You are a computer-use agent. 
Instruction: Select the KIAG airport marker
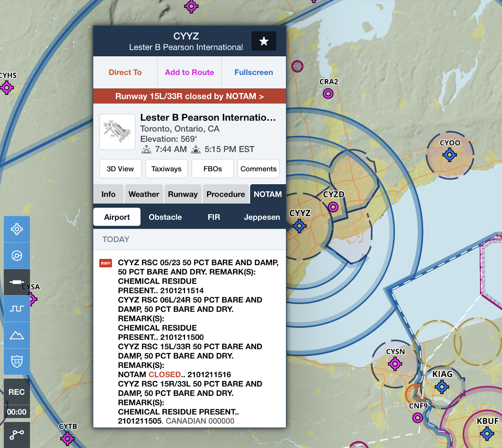coord(442,387)
